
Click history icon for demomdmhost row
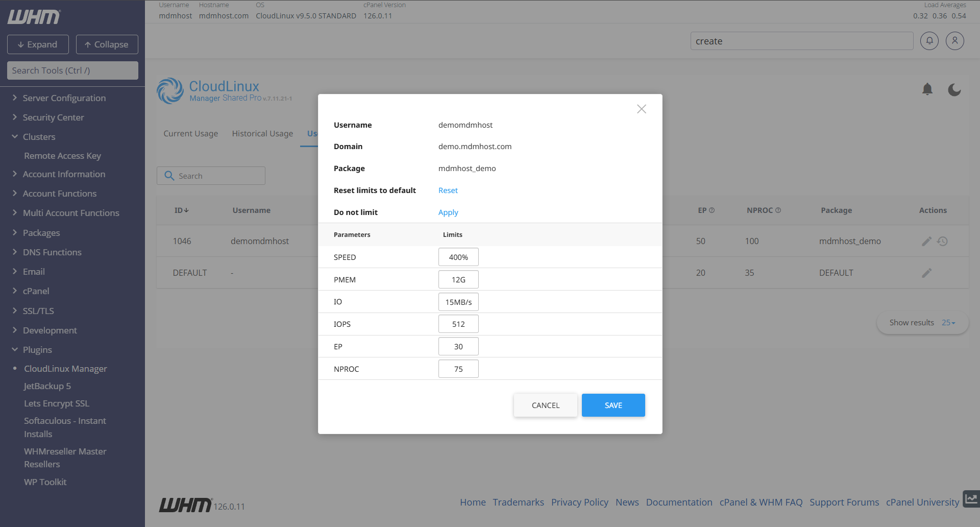click(942, 241)
